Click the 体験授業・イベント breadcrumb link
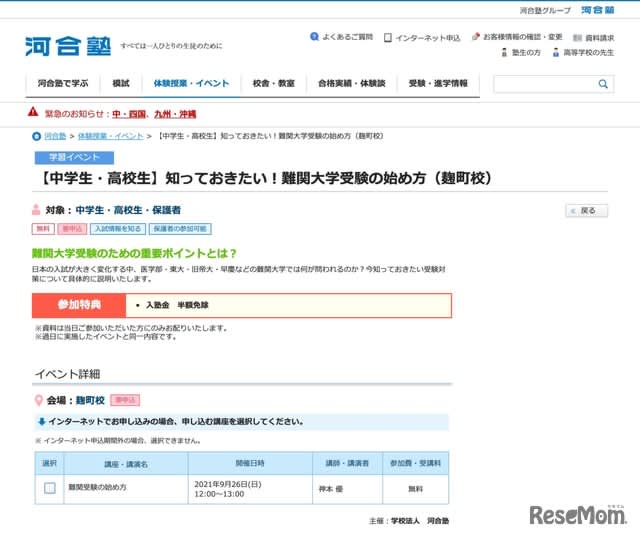Screen dimensions: 640x538 111,136
